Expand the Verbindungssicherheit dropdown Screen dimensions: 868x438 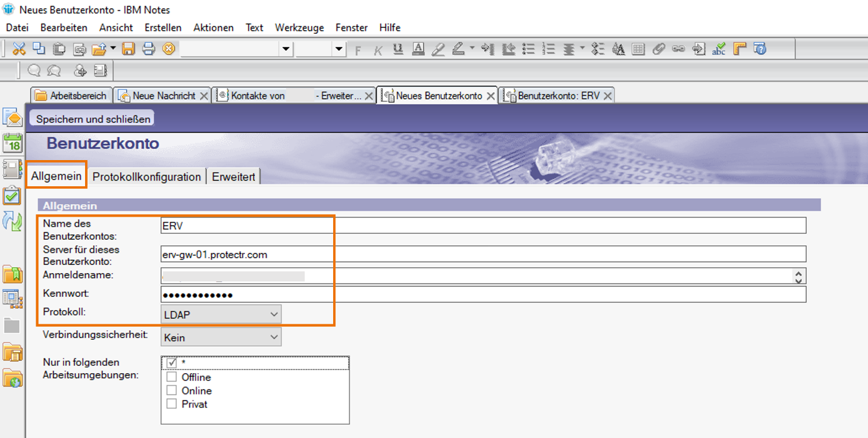[221, 337]
